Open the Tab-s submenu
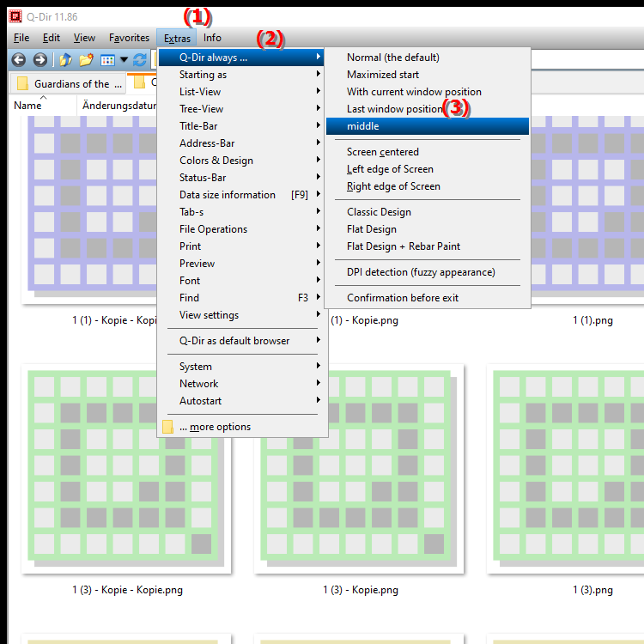Image resolution: width=644 pixels, height=644 pixels. coord(241,212)
